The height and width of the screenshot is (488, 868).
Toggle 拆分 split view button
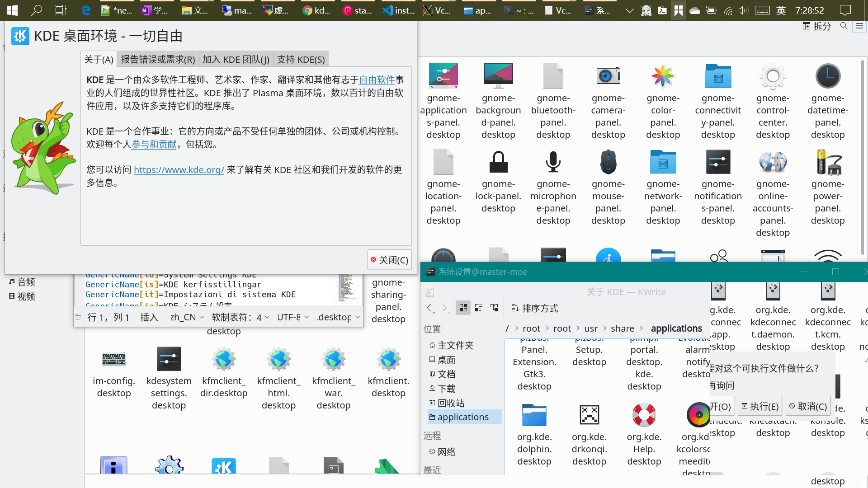(817, 26)
